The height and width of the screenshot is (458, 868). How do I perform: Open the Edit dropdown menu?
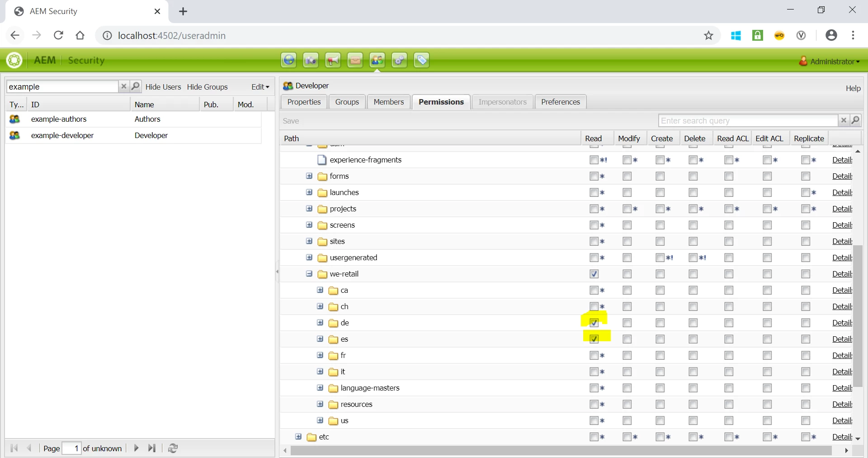(260, 87)
